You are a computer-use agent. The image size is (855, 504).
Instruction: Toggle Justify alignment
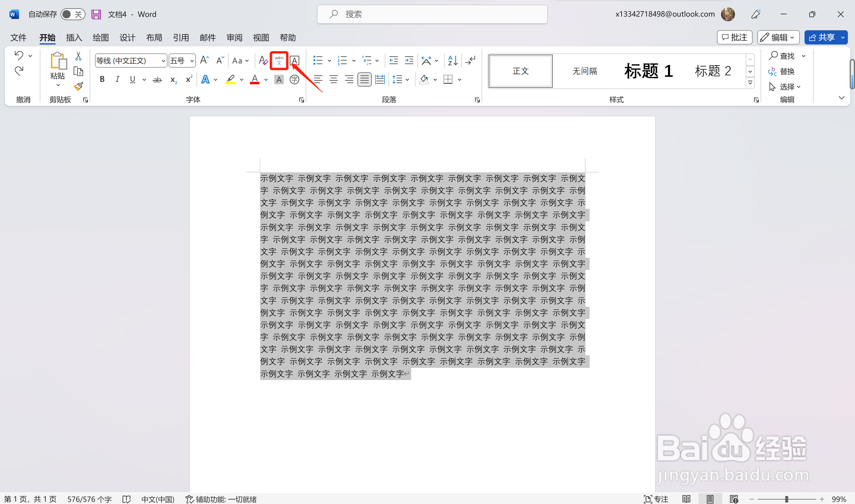364,80
